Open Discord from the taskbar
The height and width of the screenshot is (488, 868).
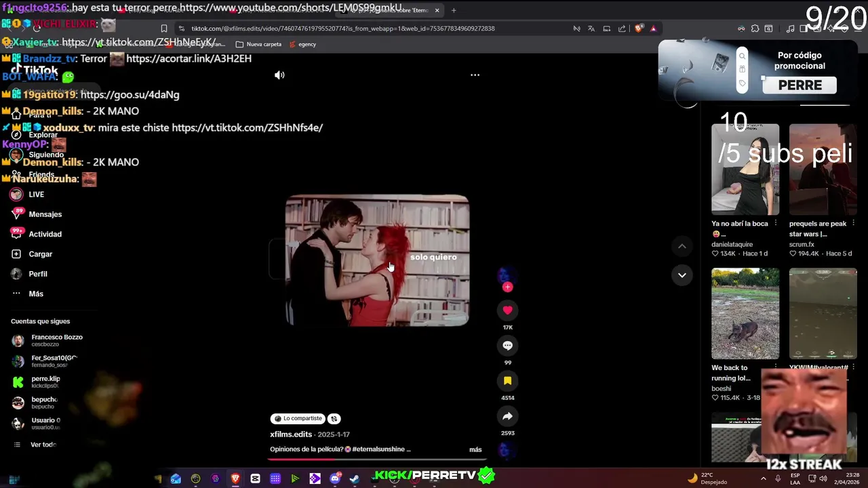pyautogui.click(x=334, y=479)
